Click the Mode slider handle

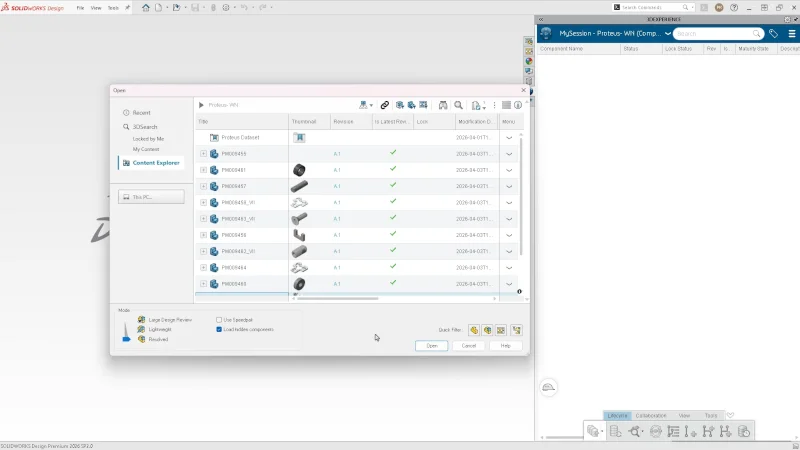click(x=127, y=339)
